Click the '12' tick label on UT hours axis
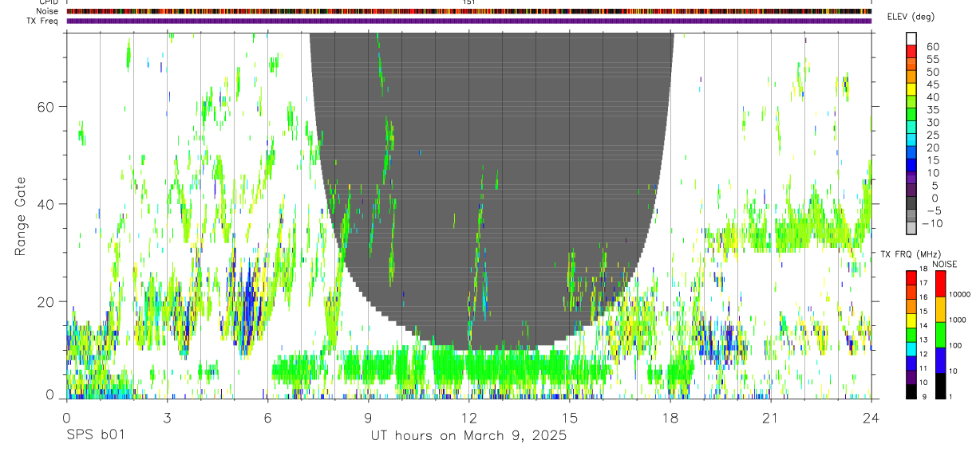980x452 pixels. 469,418
